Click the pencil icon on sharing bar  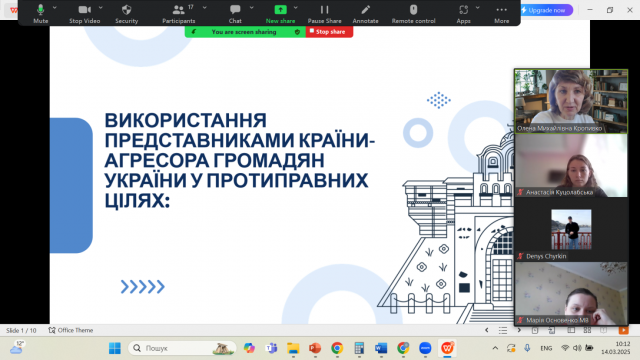pos(193,32)
